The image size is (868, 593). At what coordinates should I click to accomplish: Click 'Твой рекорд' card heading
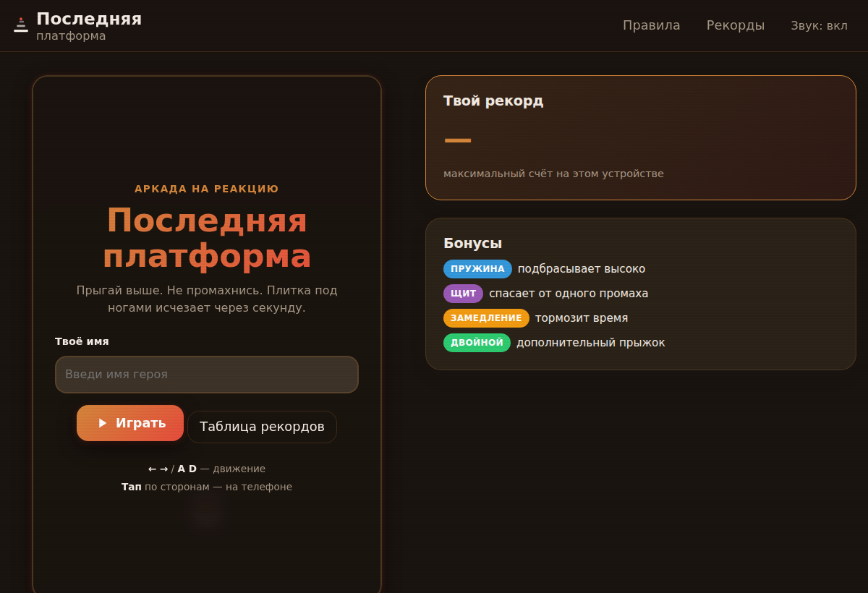coord(493,101)
